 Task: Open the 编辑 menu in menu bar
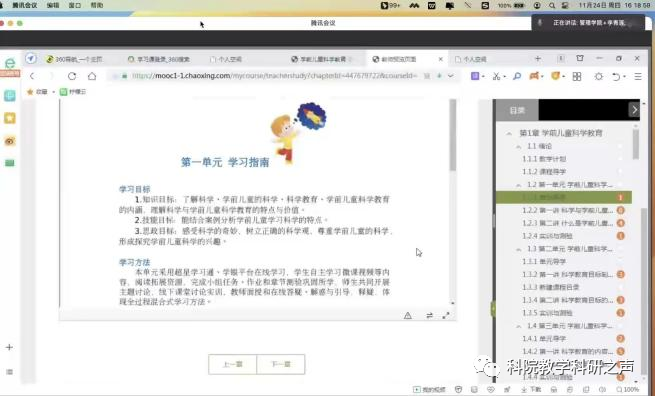click(x=53, y=5)
